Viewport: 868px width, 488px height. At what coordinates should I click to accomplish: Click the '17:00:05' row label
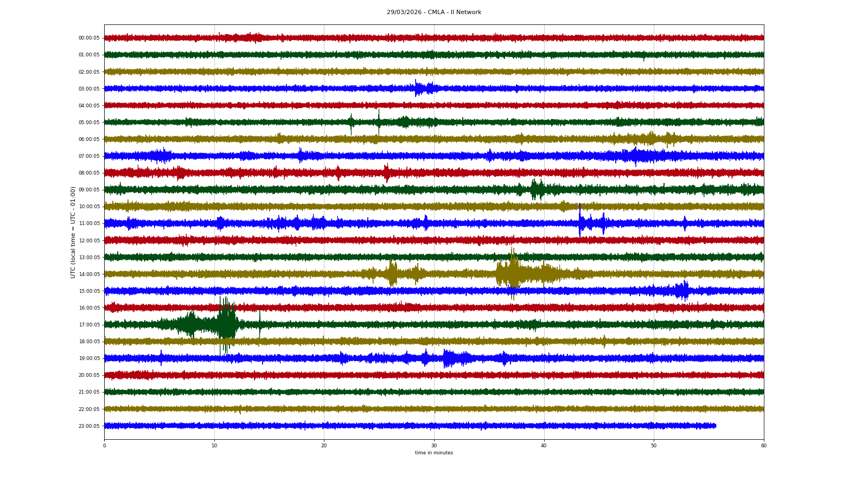(x=89, y=325)
